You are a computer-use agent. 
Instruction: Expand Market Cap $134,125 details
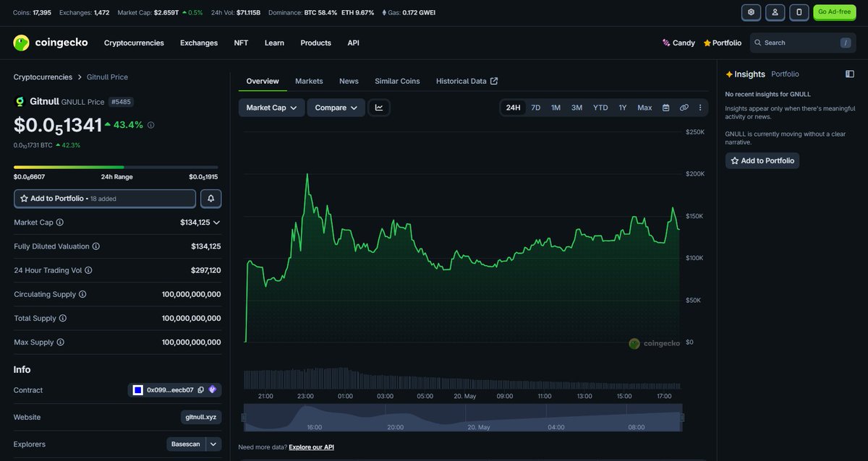tap(216, 223)
